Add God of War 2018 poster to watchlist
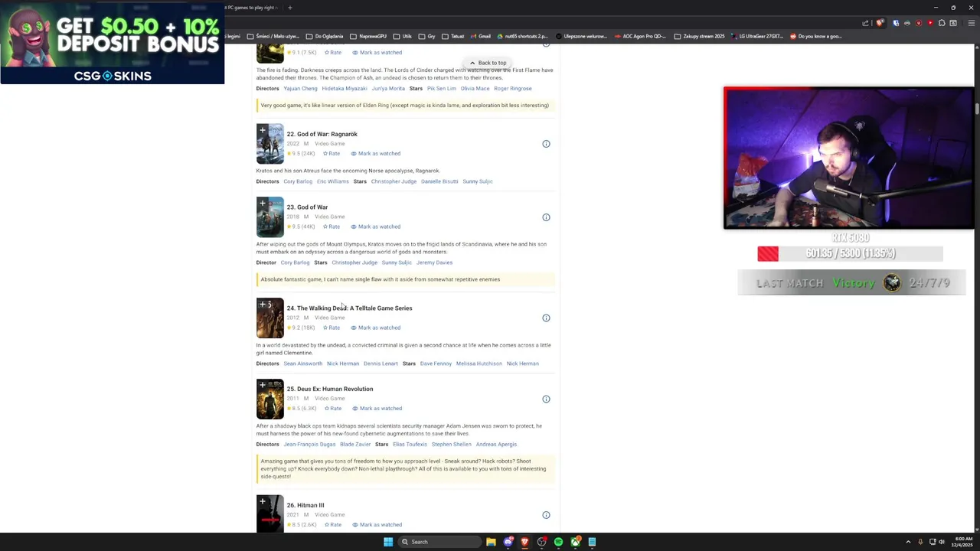The width and height of the screenshot is (980, 551). coord(263,204)
